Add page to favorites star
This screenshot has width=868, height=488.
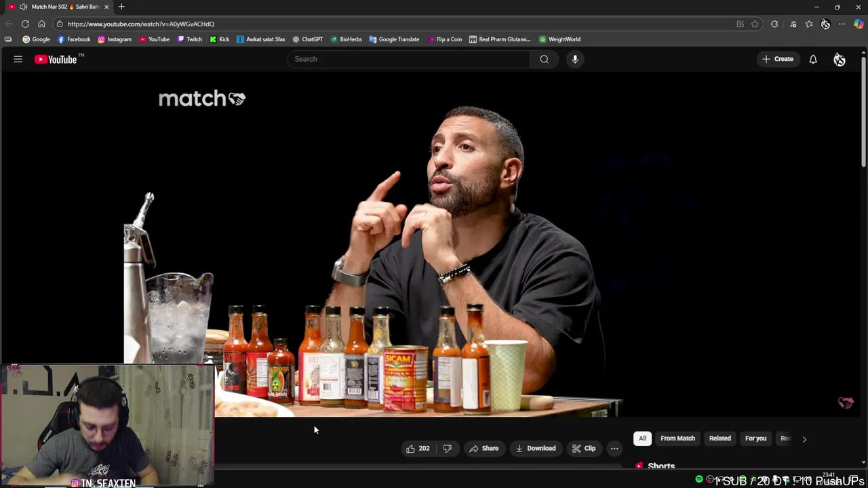(x=755, y=24)
